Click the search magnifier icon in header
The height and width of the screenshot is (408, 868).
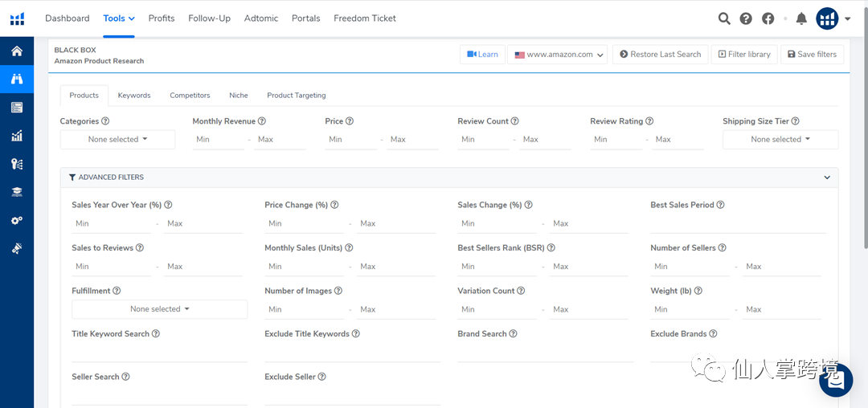click(x=724, y=18)
